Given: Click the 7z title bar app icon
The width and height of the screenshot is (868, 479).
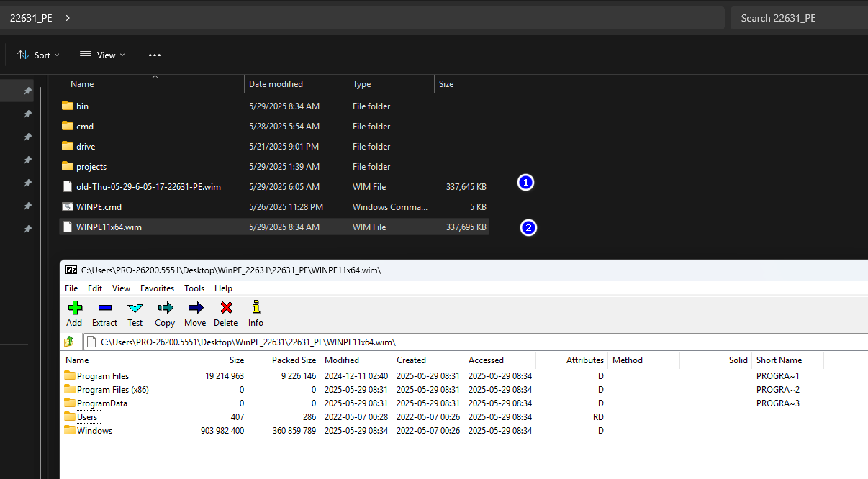Looking at the screenshot, I should pos(71,270).
